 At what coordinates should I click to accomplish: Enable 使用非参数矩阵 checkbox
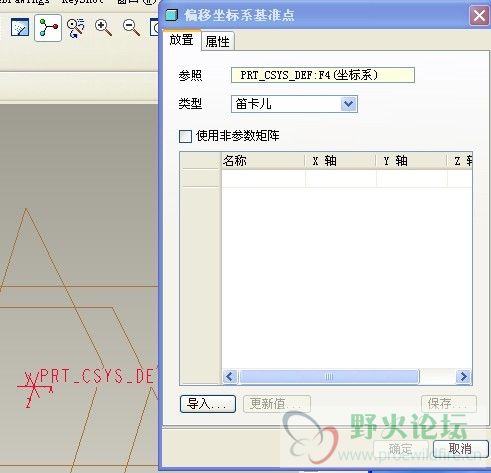(185, 136)
